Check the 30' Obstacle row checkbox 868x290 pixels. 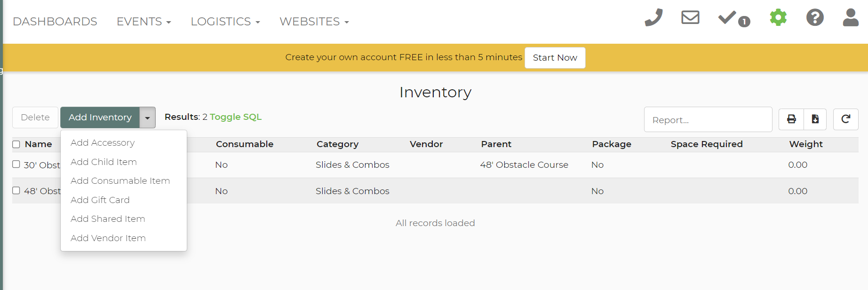16,165
